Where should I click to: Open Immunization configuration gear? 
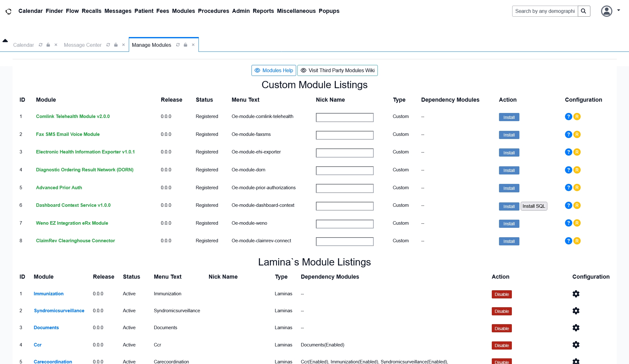point(576,294)
